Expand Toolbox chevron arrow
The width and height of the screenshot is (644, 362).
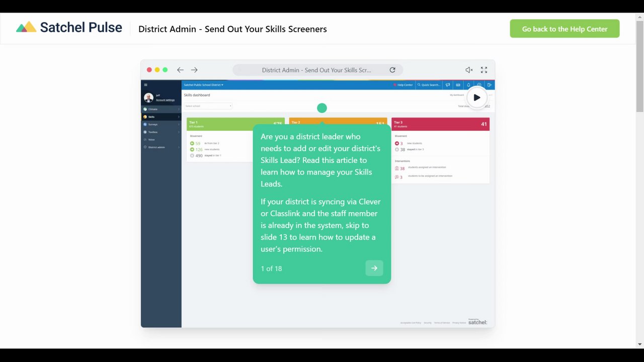[x=179, y=132]
